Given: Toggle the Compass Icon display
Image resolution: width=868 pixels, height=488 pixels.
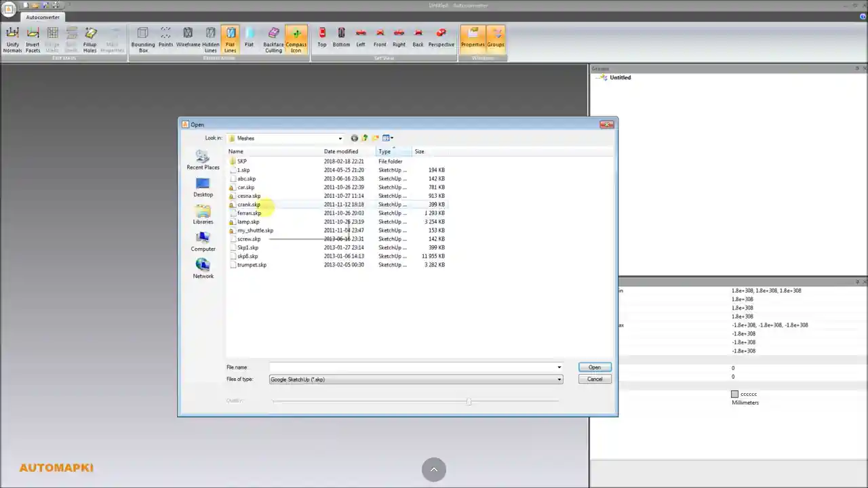Looking at the screenshot, I should (x=296, y=37).
